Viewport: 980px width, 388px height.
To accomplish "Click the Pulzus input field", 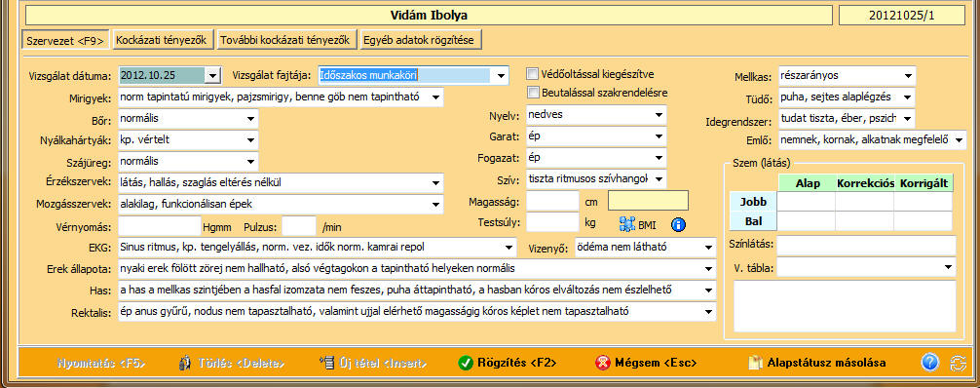I will (299, 226).
